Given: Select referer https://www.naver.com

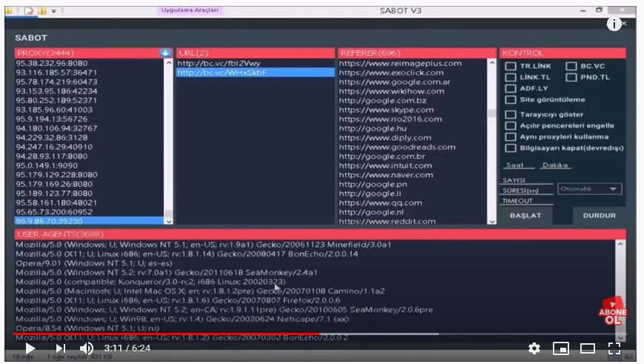Looking at the screenshot, I should pos(412,175).
